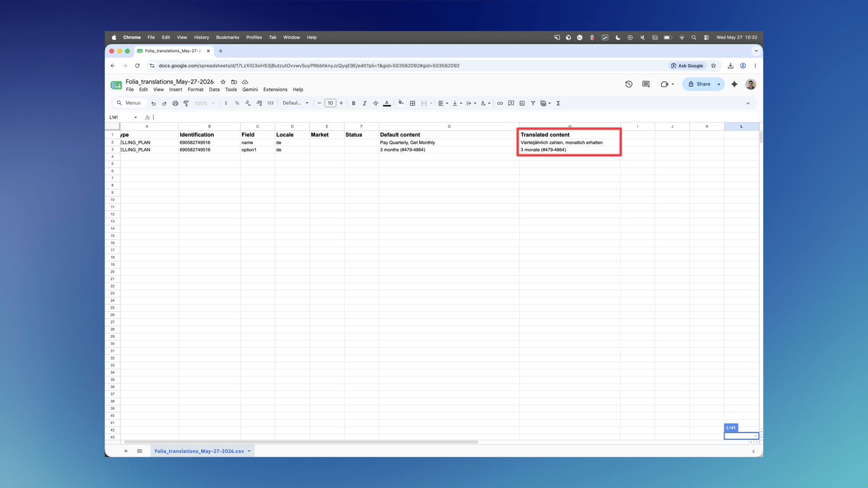This screenshot has width=868, height=488.
Task: Increase font size with plus button
Action: pyautogui.click(x=341, y=103)
